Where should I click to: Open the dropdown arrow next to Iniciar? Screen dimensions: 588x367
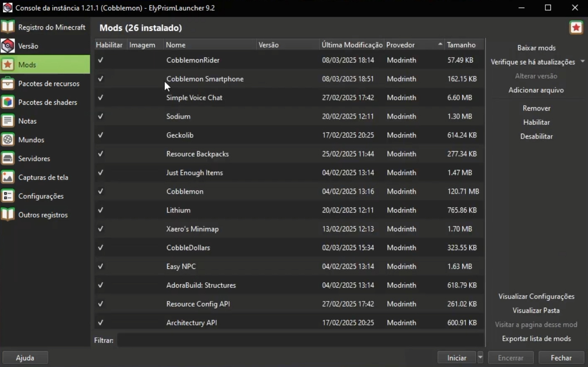[x=480, y=358]
